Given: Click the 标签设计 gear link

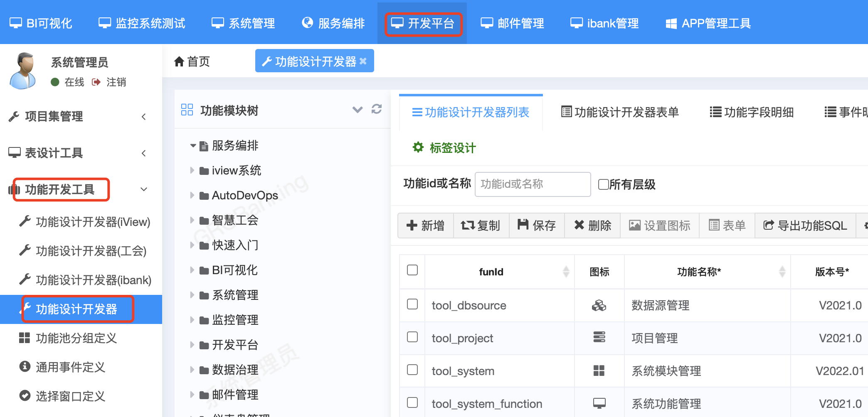Looking at the screenshot, I should [x=444, y=148].
